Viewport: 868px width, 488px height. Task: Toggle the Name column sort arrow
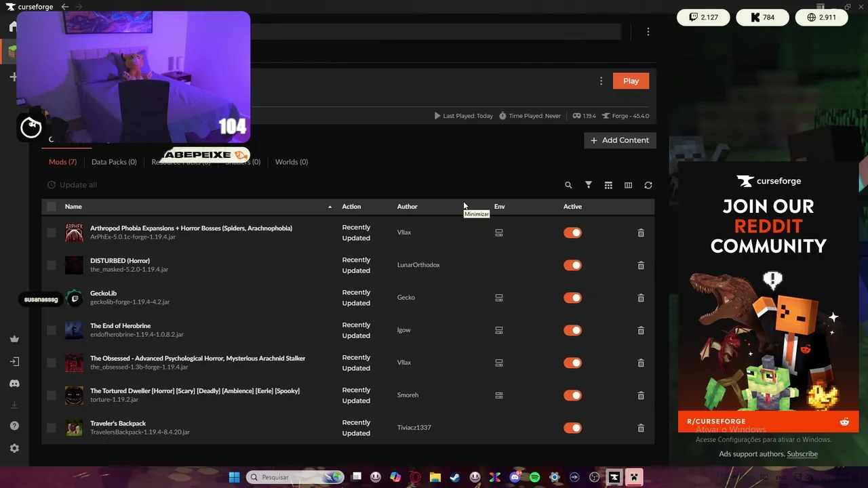(x=330, y=206)
